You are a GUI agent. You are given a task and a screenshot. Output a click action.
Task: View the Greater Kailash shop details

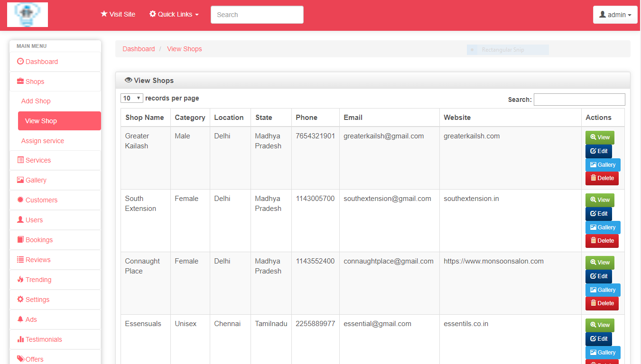[x=600, y=137]
